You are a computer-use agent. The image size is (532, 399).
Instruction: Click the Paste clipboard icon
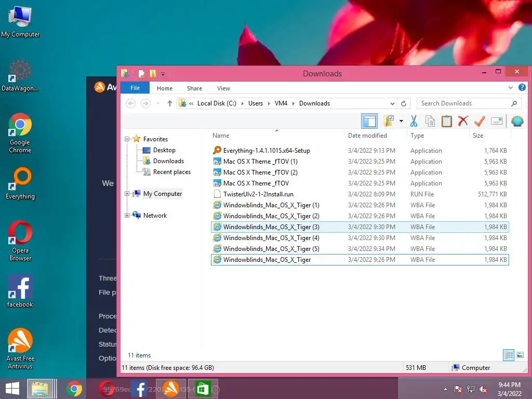coord(446,121)
